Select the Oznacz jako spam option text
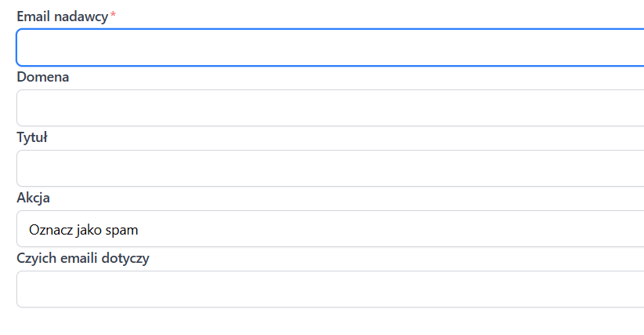 tap(84, 230)
